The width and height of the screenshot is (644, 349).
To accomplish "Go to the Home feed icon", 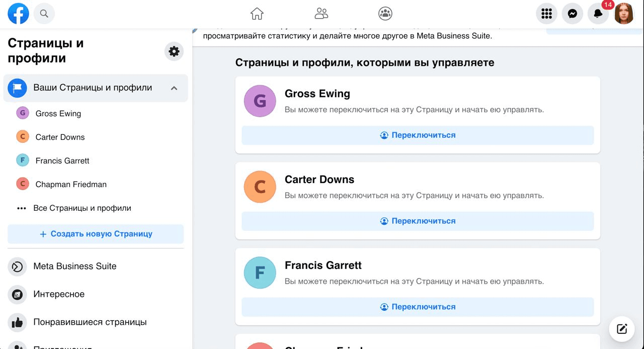I will point(257,14).
